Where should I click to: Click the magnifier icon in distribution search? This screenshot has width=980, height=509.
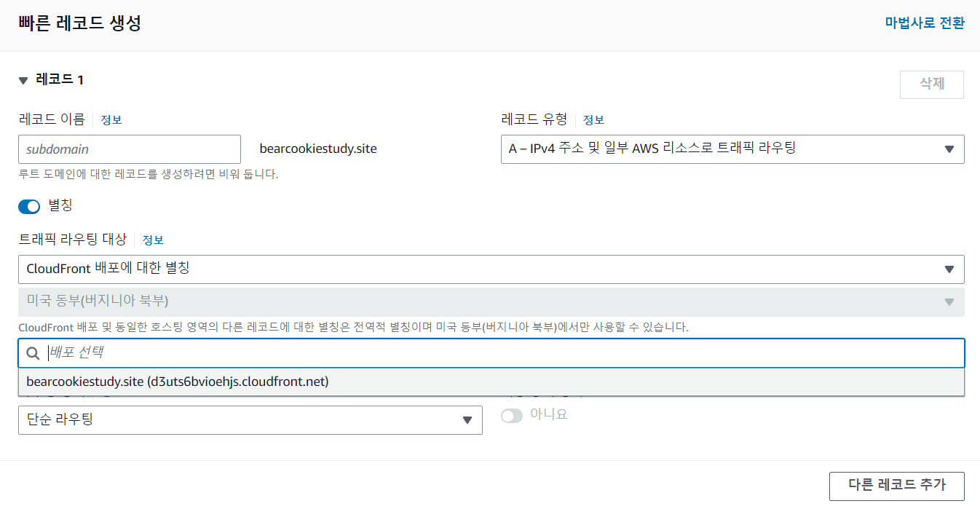(32, 353)
